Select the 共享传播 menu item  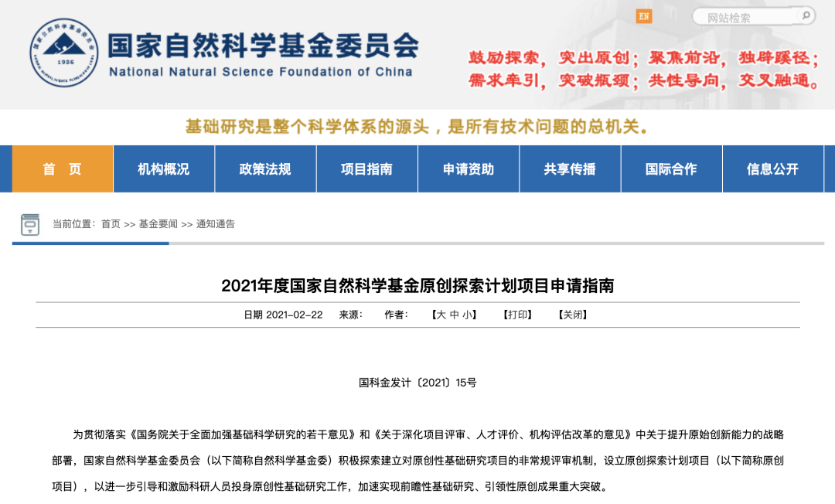570,169
